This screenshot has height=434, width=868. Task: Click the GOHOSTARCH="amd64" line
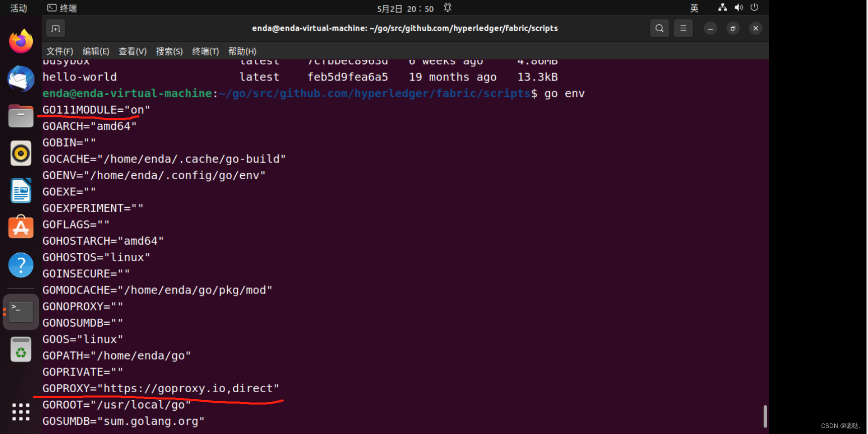click(103, 241)
